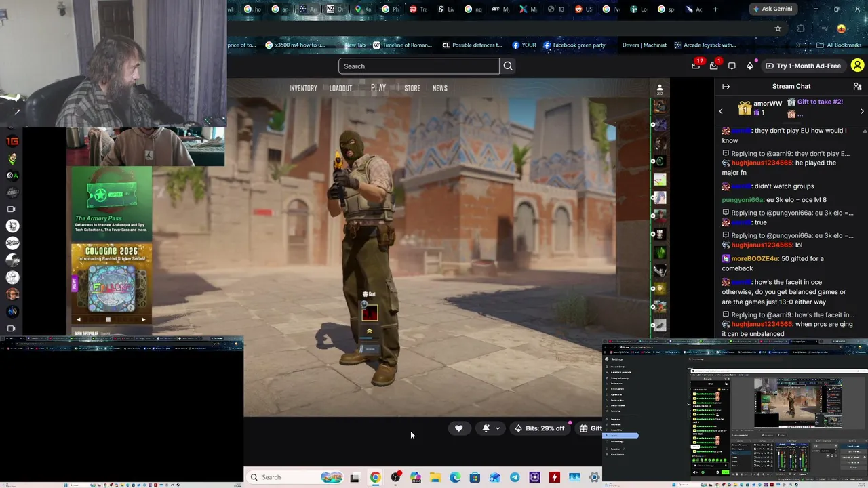The height and width of the screenshot is (488, 868).
Task: Open the yellow user avatar menu
Action: [857, 66]
